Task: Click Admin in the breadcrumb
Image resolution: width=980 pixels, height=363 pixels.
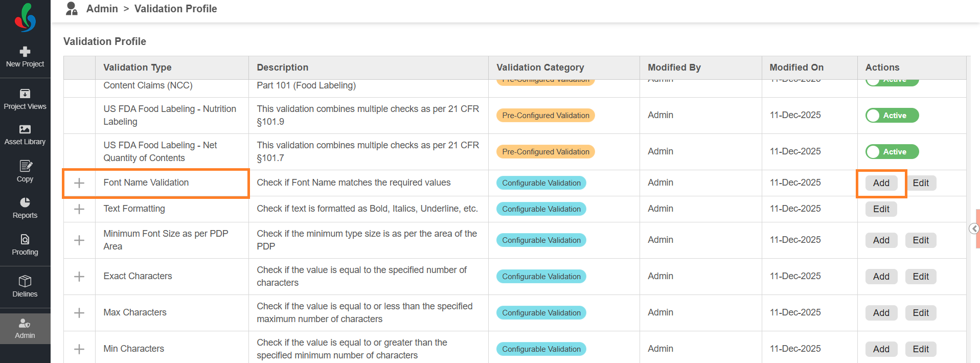Action: [102, 9]
